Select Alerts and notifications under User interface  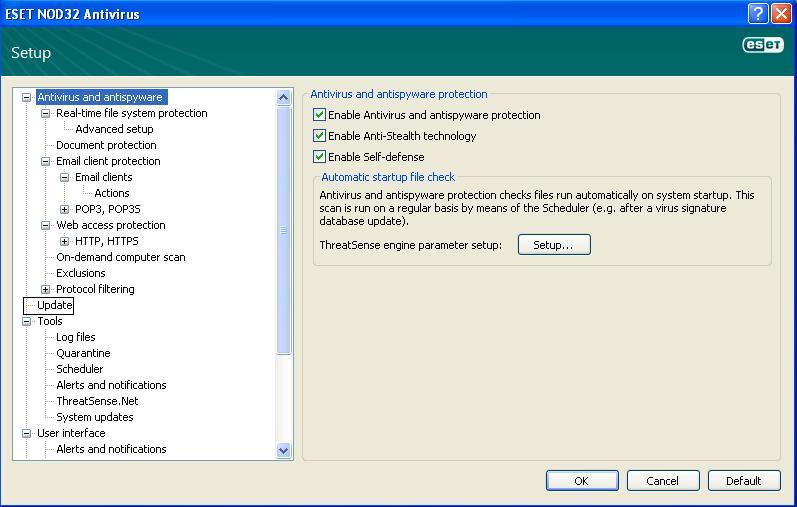click(111, 449)
